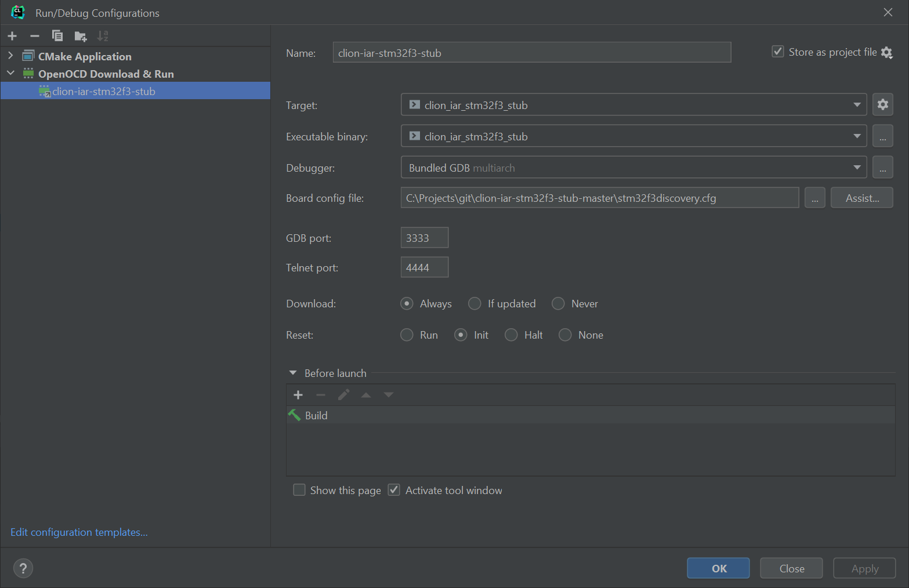
Task: Click the CLion logo in the title bar
Action: click(x=18, y=12)
